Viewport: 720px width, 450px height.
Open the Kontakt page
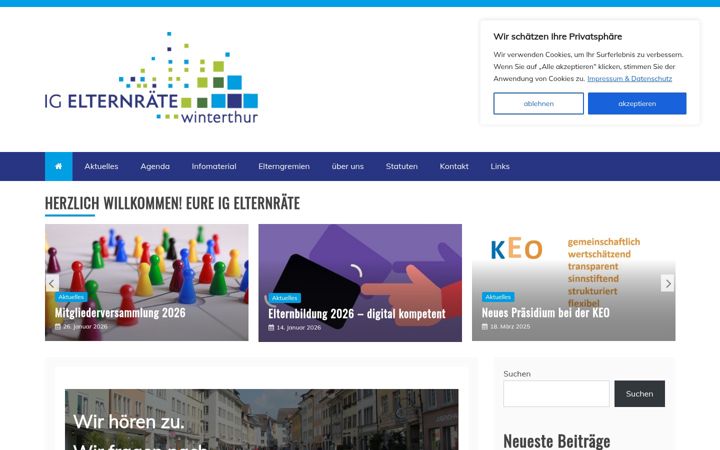coord(454,166)
